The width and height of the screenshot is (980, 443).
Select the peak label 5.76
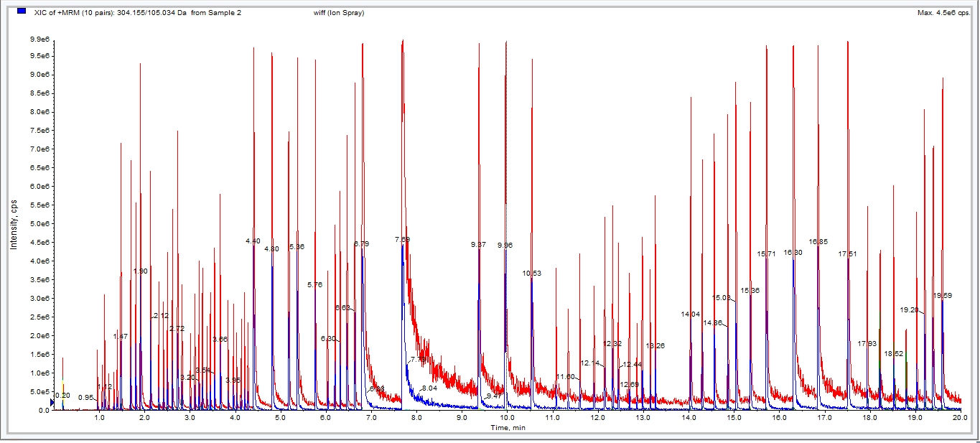coord(314,285)
